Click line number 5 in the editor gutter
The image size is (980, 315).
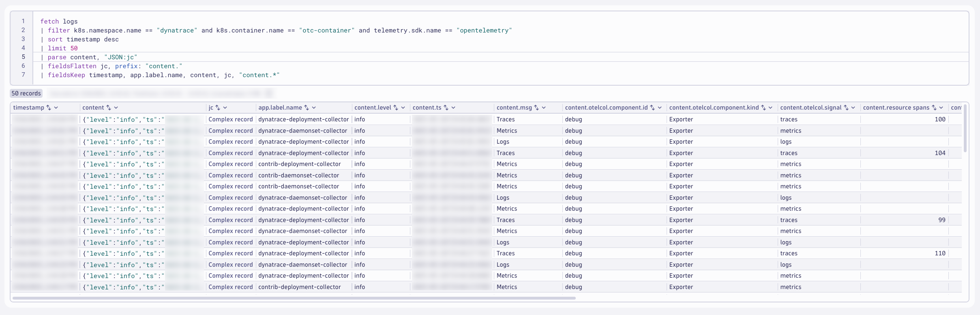point(24,57)
